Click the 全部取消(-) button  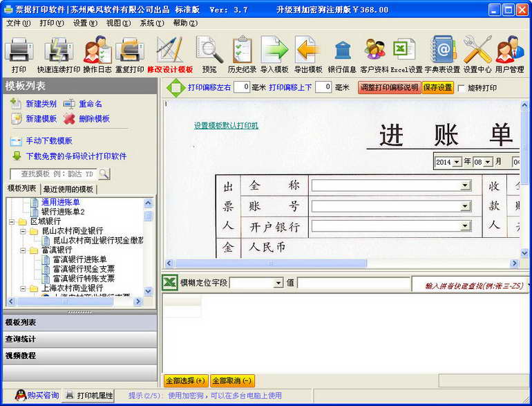point(232,381)
